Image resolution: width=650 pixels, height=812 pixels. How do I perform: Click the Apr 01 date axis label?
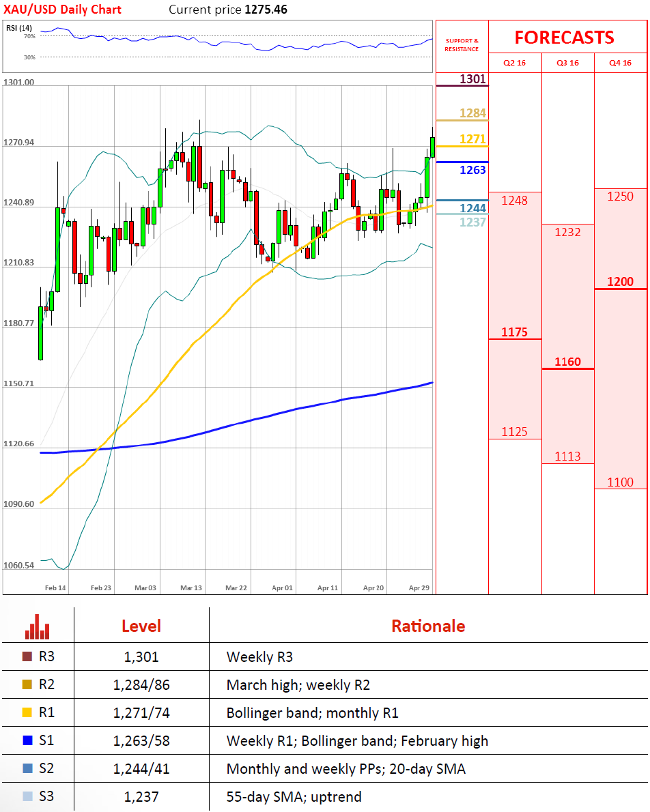pyautogui.click(x=283, y=588)
